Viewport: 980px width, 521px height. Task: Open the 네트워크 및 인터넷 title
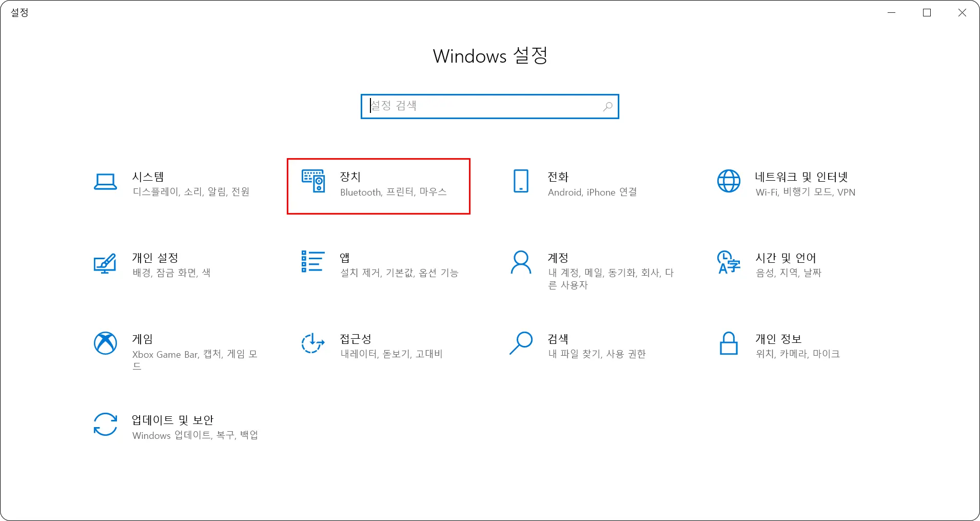click(801, 177)
